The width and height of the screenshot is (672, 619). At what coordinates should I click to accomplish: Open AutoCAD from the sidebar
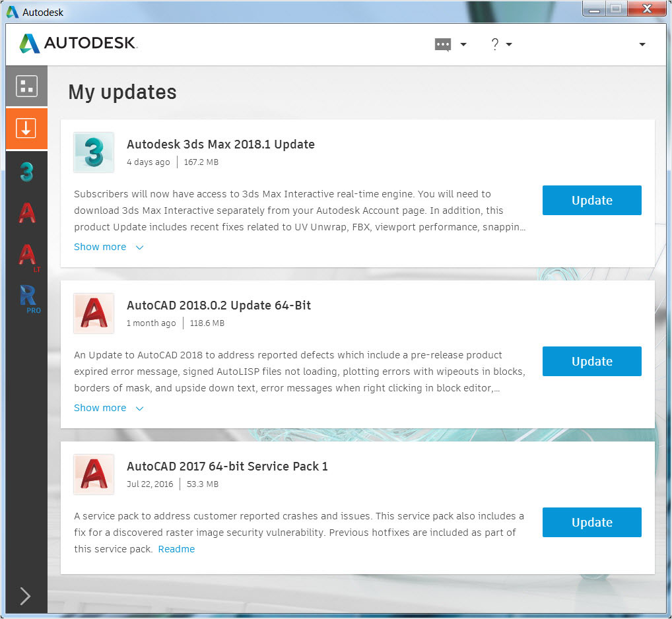pos(26,212)
